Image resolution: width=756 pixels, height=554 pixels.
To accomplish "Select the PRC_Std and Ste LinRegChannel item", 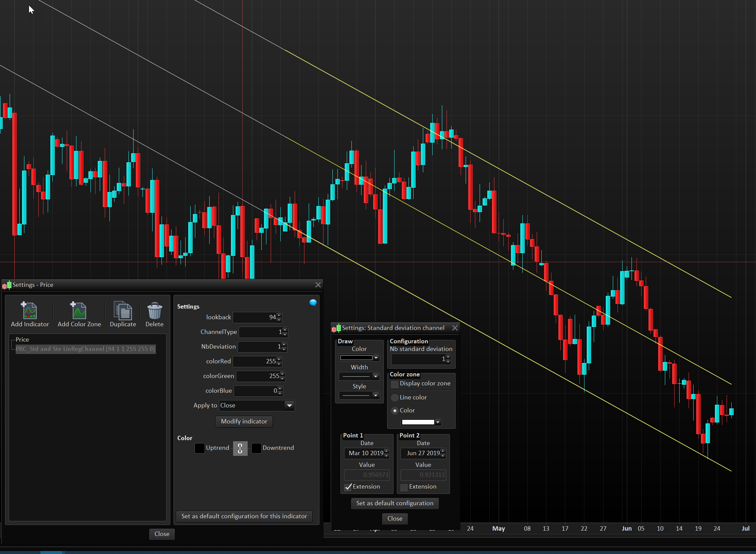I will click(85, 349).
